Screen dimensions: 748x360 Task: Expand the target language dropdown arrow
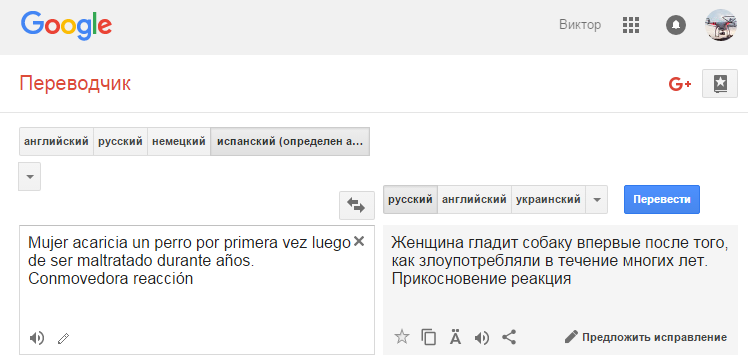[x=597, y=199]
